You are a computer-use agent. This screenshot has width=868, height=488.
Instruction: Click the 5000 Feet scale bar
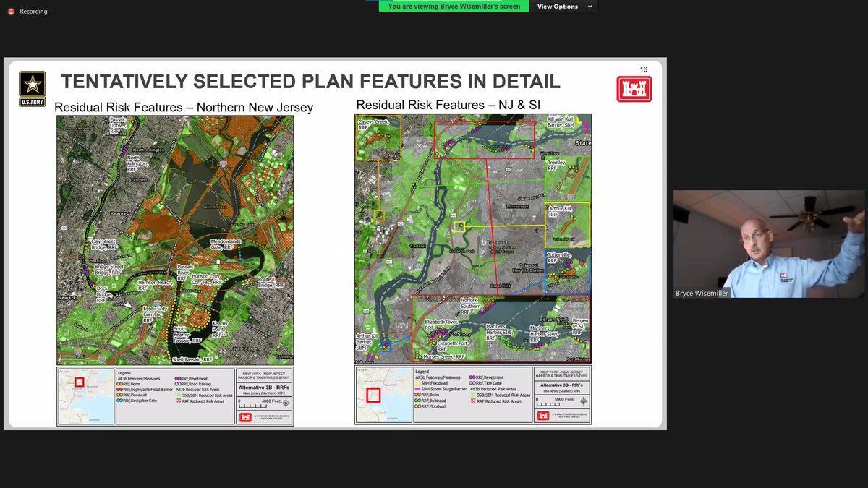(x=548, y=403)
